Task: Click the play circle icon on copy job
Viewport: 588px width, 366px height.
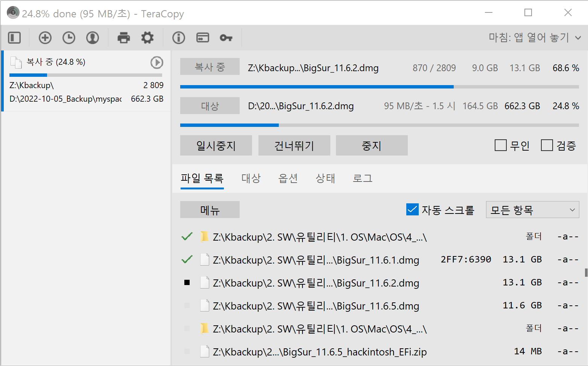Action: 157,63
